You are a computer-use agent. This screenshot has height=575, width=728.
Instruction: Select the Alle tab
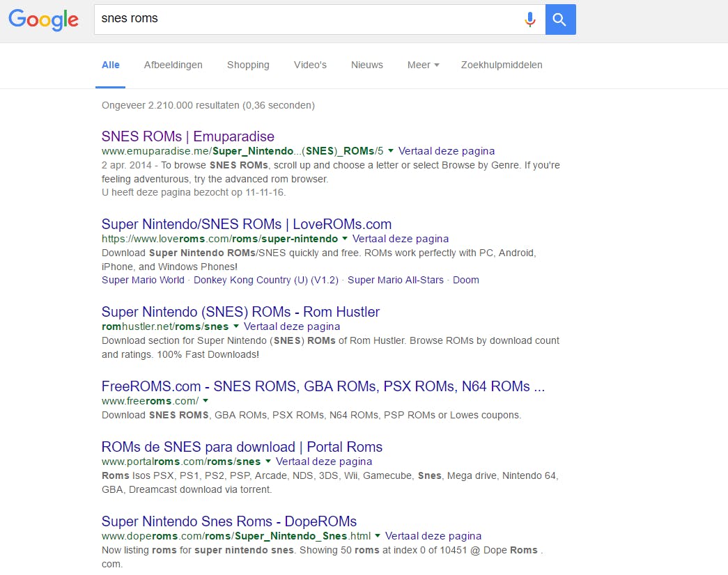pyautogui.click(x=111, y=65)
